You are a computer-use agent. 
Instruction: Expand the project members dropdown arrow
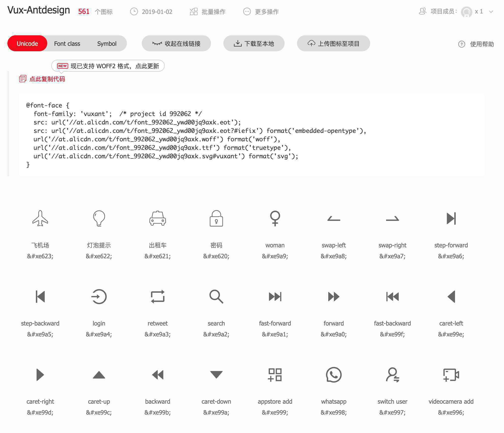[491, 11]
